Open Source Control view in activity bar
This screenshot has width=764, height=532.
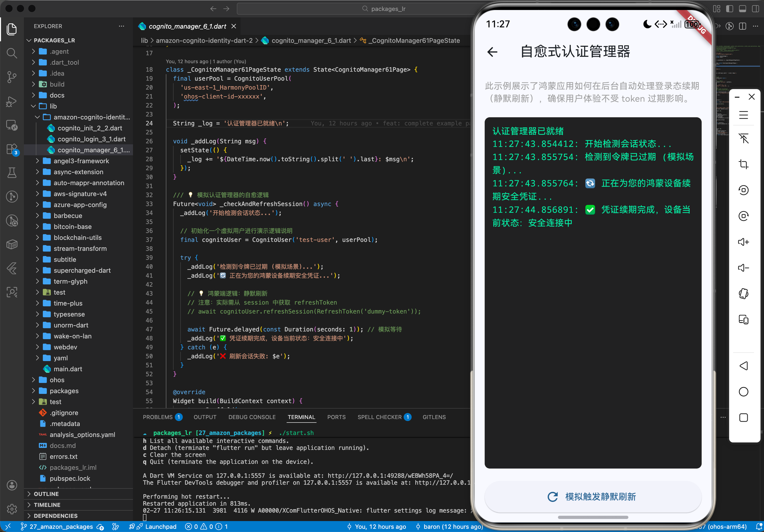(x=12, y=77)
